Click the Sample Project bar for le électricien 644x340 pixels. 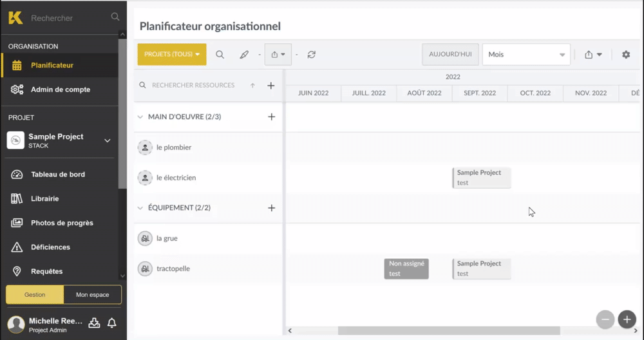[482, 178]
